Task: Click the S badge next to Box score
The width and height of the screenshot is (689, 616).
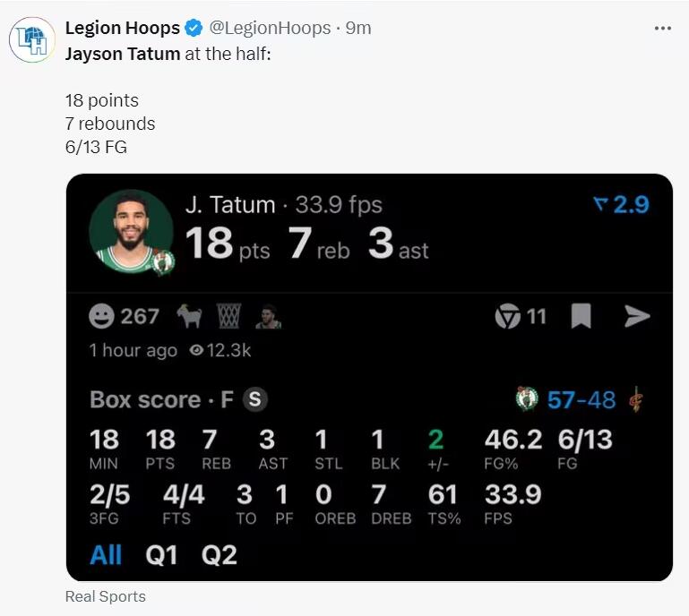Action: (255, 399)
